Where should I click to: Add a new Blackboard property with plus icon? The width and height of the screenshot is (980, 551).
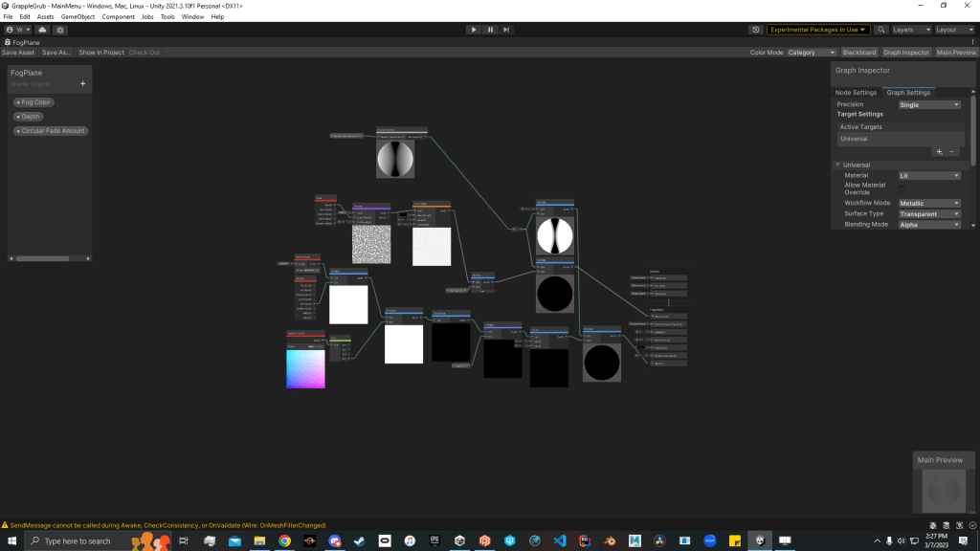pos(83,84)
